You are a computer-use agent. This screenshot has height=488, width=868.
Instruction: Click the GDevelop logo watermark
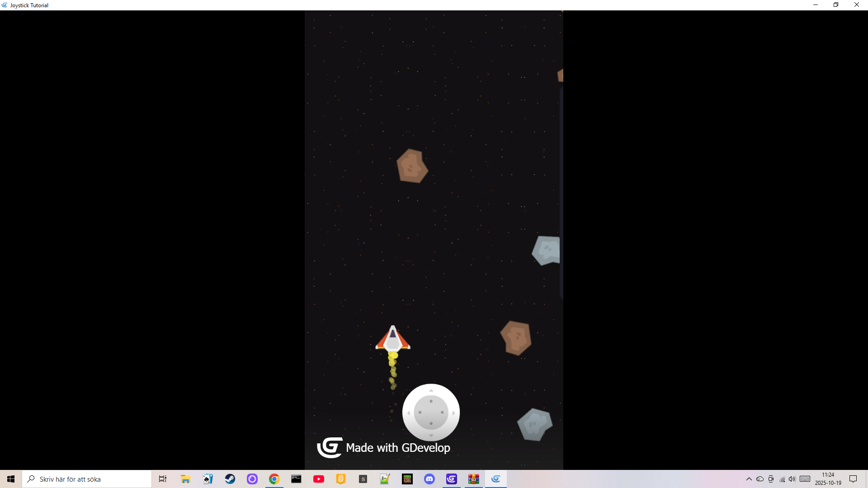coord(330,447)
